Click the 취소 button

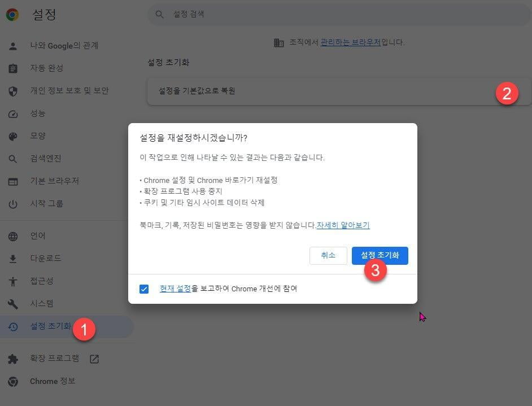click(x=328, y=255)
